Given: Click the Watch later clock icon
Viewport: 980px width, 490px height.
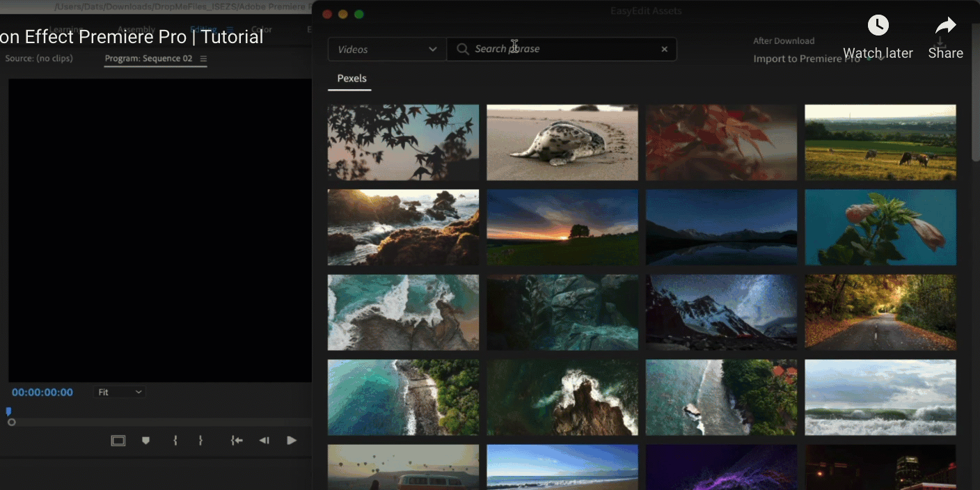Looking at the screenshot, I should (878, 26).
